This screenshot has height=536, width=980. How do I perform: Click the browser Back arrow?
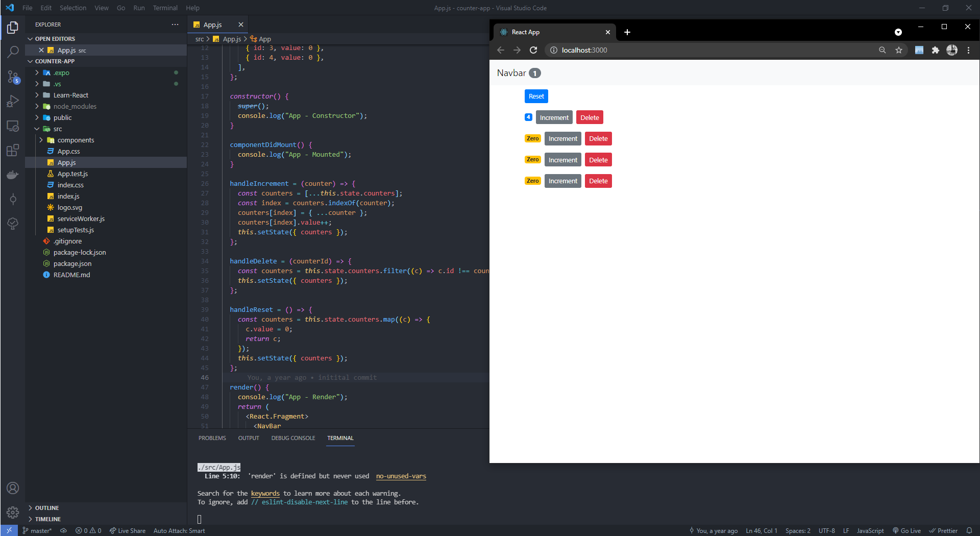click(x=501, y=50)
